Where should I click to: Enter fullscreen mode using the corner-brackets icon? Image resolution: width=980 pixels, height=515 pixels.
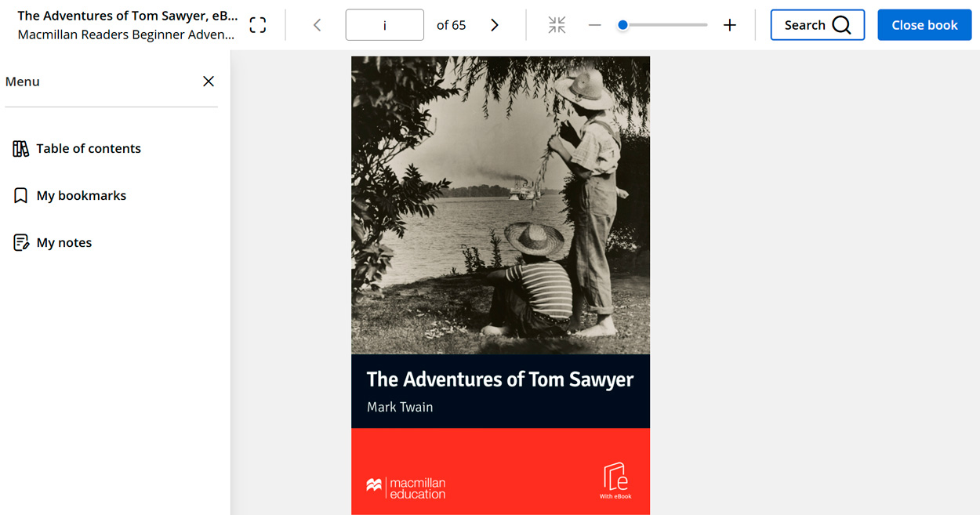click(x=258, y=25)
